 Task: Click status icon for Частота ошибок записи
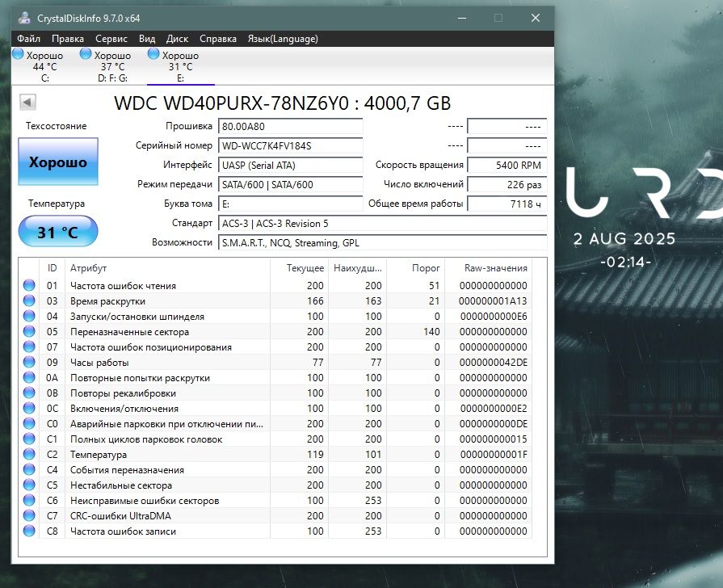coord(29,531)
